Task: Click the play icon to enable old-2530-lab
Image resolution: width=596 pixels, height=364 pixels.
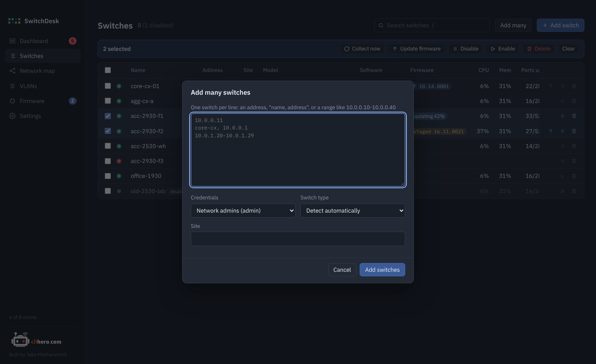Action: point(562,191)
